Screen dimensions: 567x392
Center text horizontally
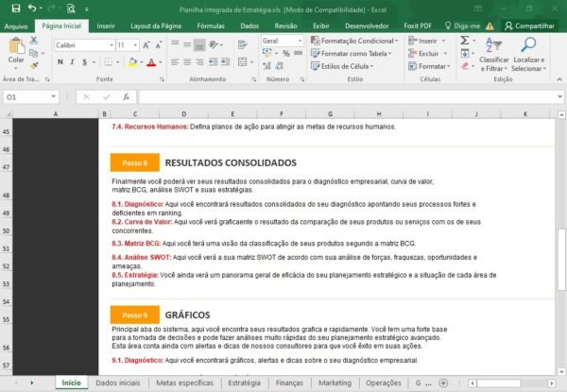click(187, 62)
